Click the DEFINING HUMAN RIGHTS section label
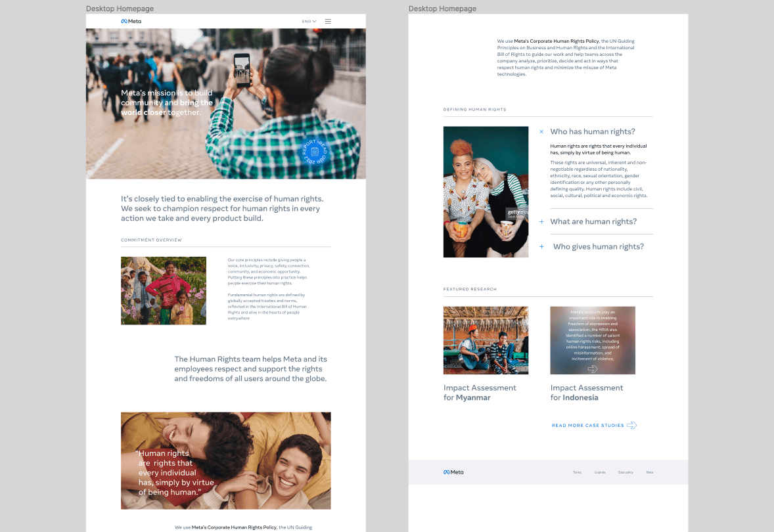Image resolution: width=774 pixels, height=532 pixels. pyautogui.click(x=474, y=110)
